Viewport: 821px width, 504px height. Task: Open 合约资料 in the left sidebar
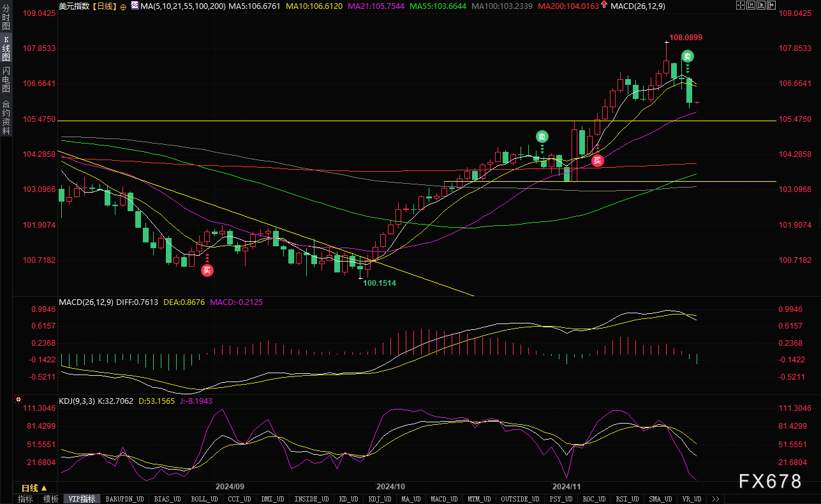point(6,117)
